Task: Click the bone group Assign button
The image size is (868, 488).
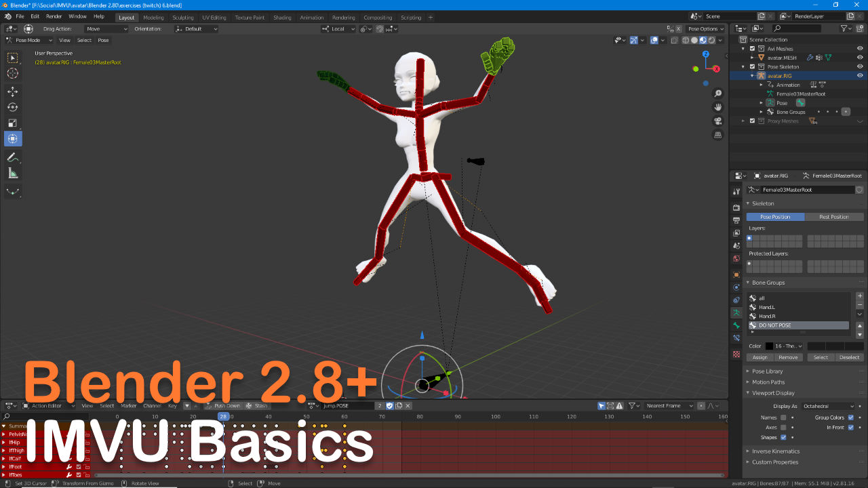Action: [x=760, y=357]
